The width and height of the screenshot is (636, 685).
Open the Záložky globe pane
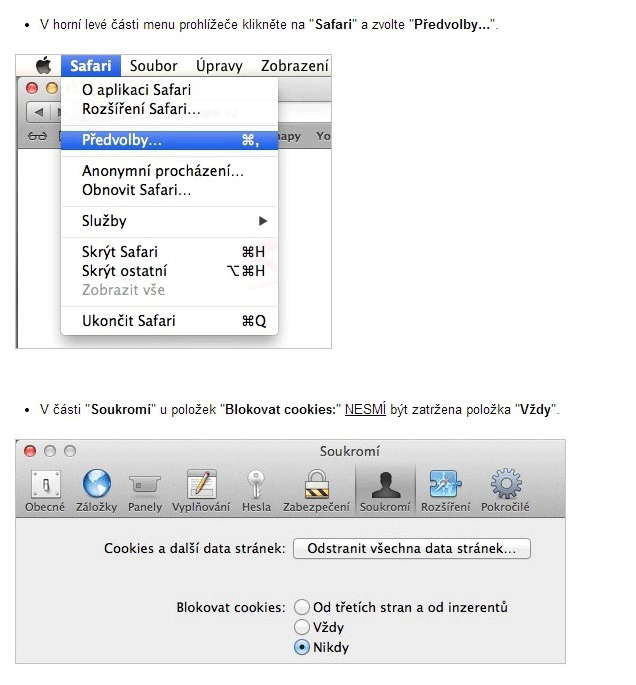[x=97, y=491]
